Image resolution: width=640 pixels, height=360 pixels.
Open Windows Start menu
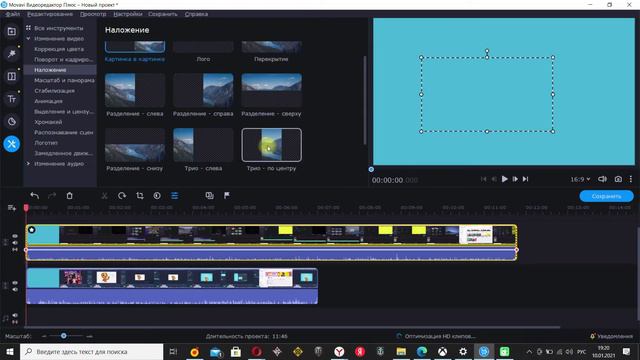pyautogui.click(x=10, y=351)
